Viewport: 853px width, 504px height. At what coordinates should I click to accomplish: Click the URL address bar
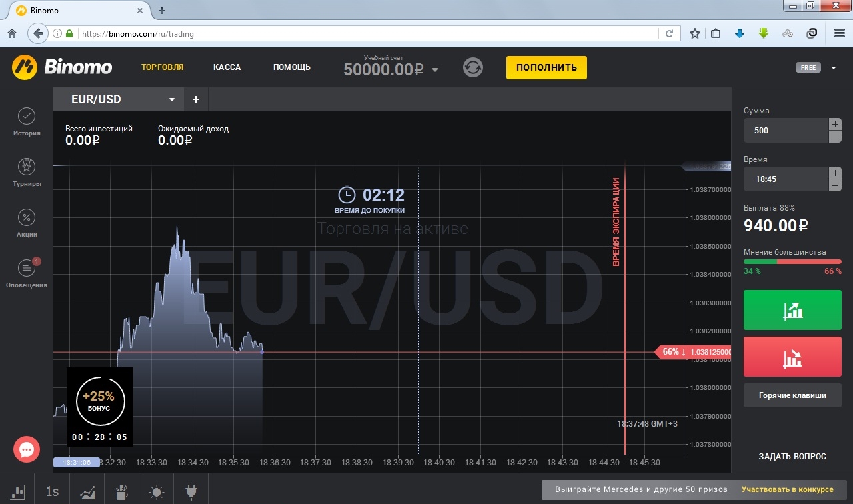[x=367, y=33]
